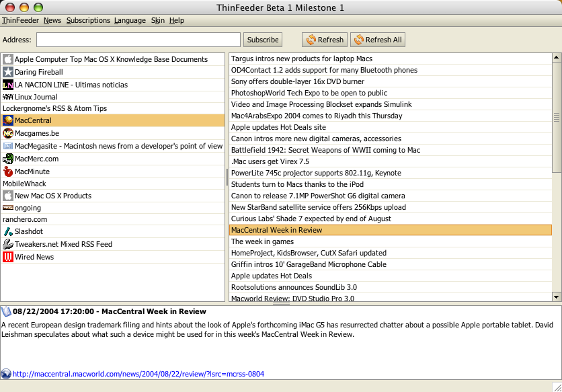Click the MacMerc.com feed icon
Screen dimensions: 562x392
8,159
